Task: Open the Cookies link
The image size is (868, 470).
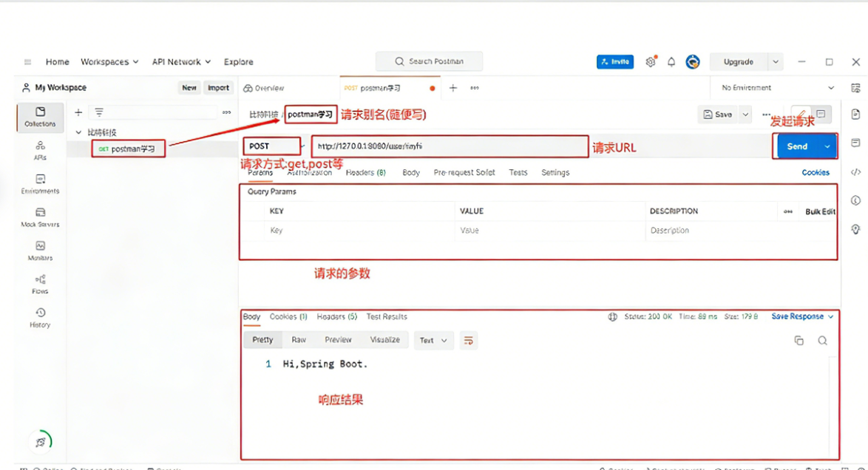Action: click(816, 173)
